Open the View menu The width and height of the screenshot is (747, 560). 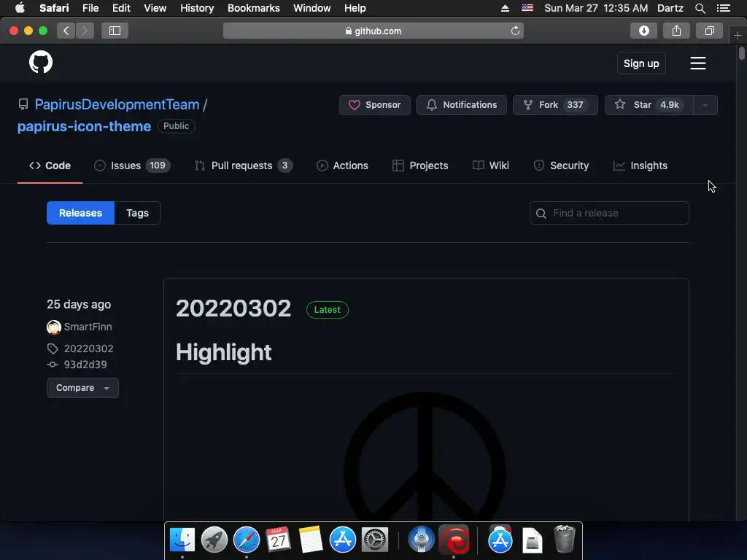(155, 8)
